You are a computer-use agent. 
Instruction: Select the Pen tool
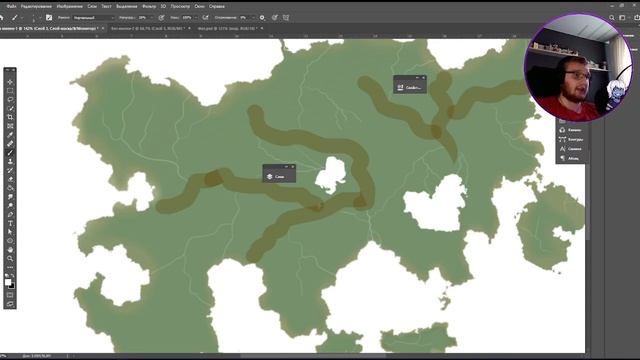[10, 215]
